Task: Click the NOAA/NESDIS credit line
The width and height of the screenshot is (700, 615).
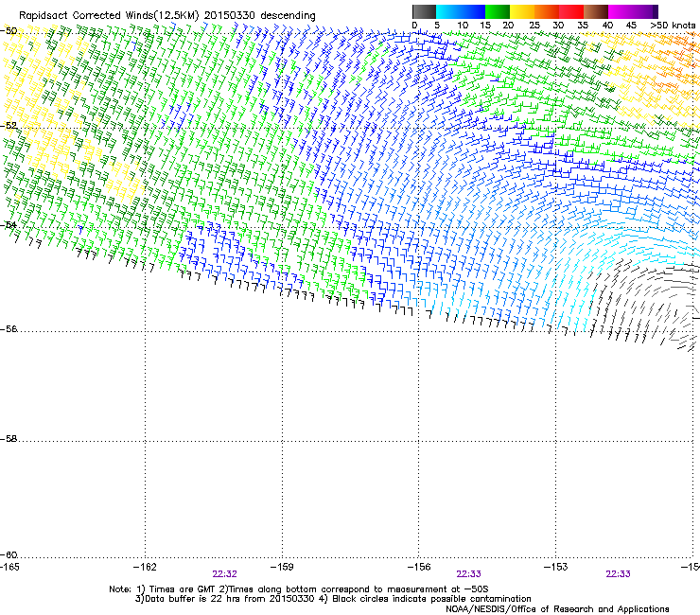Action: [x=557, y=609]
